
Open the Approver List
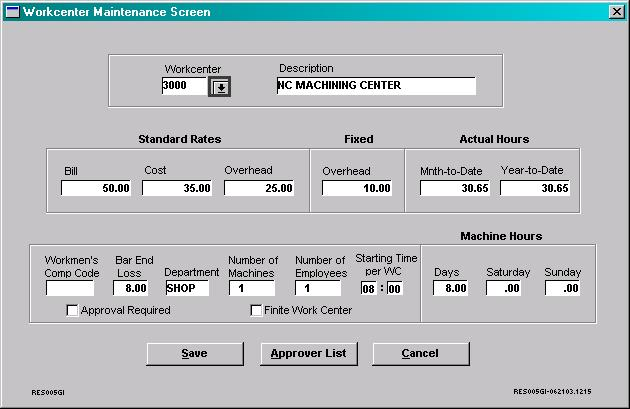(309, 354)
